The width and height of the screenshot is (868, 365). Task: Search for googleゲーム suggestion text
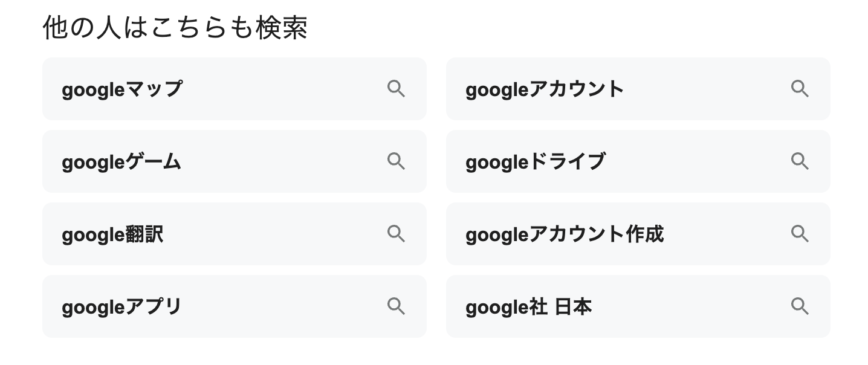pos(121,162)
